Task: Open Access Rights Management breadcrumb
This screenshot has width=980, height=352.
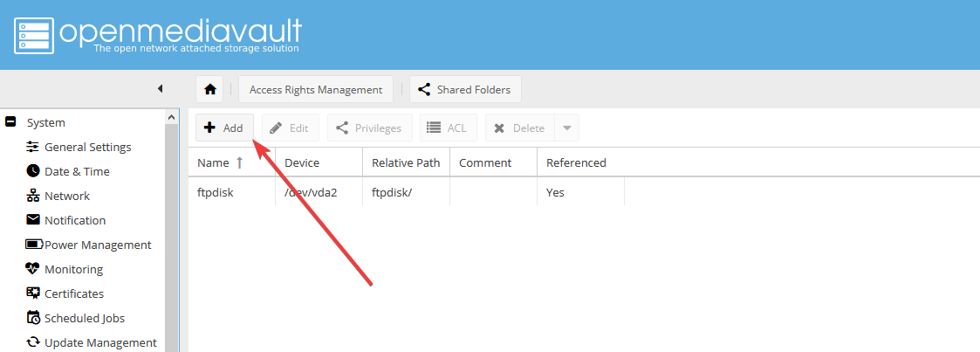Action: [316, 89]
